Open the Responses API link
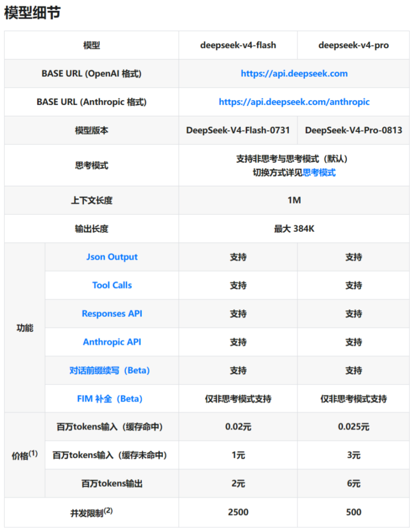 click(112, 313)
